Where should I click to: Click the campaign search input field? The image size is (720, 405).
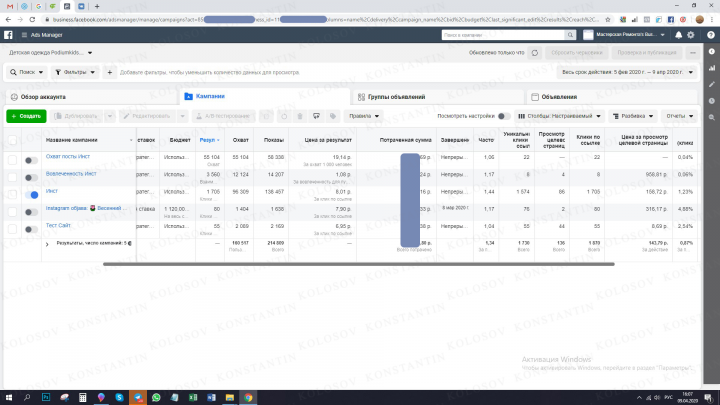[503, 35]
